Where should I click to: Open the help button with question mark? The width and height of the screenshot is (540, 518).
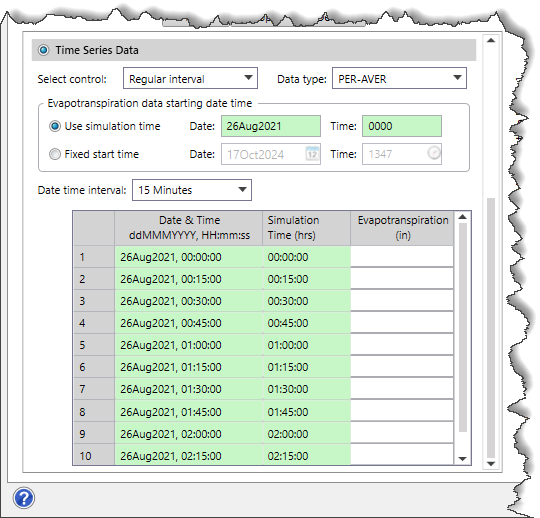coord(24,498)
